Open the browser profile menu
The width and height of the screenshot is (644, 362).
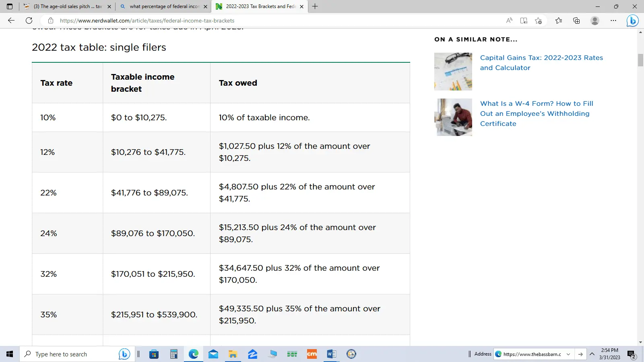595,21
